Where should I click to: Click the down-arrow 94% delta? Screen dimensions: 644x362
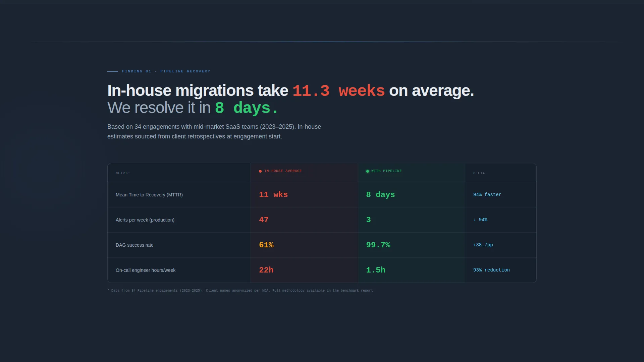(480, 220)
